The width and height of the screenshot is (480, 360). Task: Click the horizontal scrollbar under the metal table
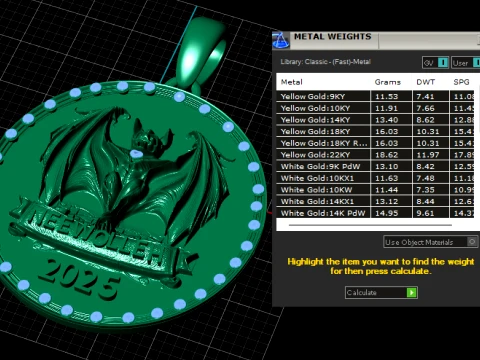(370, 225)
